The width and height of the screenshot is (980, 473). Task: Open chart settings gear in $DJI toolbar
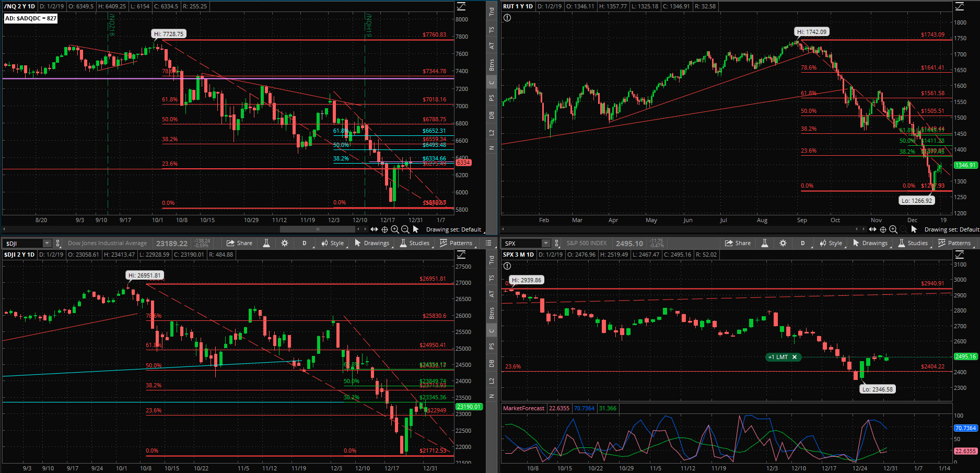pyautogui.click(x=285, y=243)
